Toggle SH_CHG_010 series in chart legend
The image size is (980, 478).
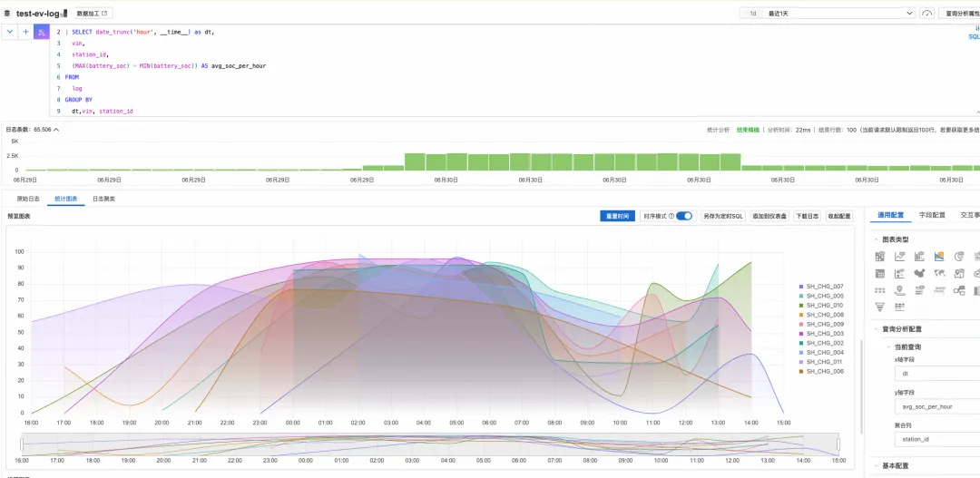click(821, 305)
